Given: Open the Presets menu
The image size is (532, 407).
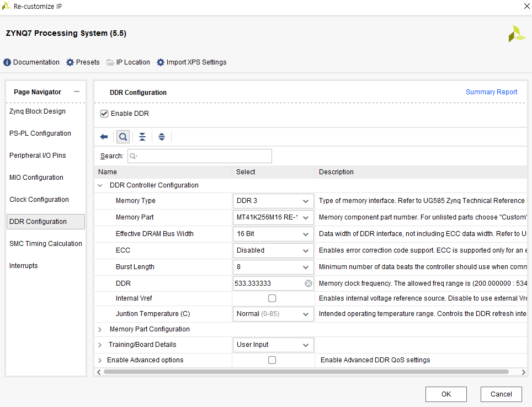Looking at the screenshot, I should click(x=88, y=62).
